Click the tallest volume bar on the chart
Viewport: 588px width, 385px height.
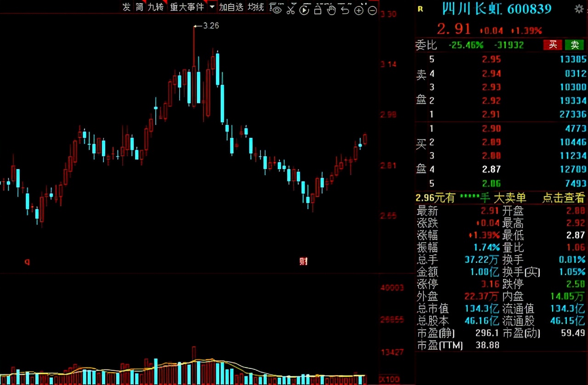pos(194,363)
